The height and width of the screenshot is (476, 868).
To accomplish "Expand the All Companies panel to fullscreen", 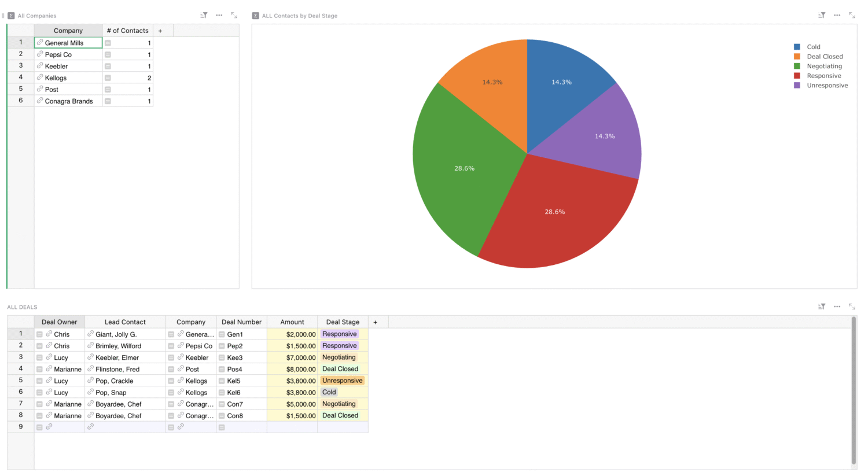I will (234, 16).
